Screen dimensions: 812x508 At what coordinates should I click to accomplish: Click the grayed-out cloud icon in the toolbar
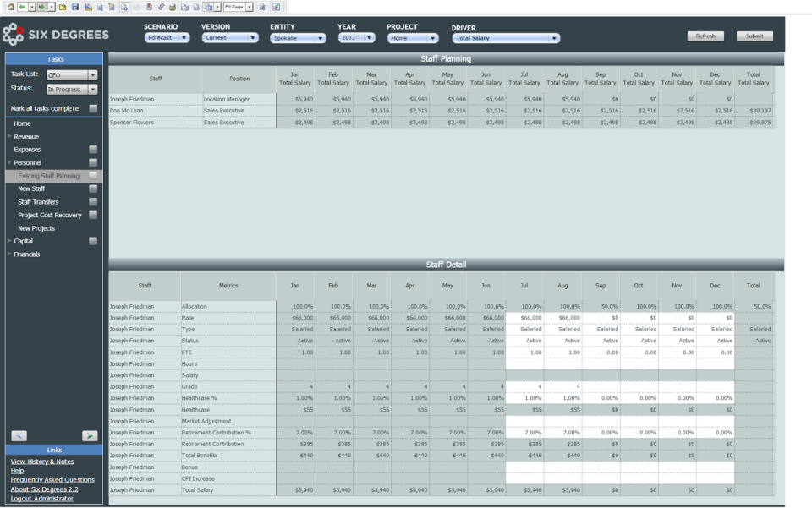tap(137, 8)
